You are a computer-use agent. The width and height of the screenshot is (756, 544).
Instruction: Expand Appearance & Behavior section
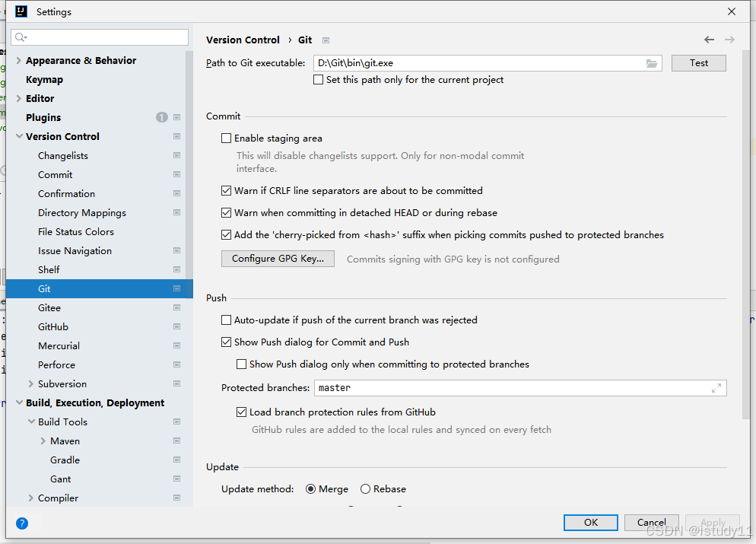pyautogui.click(x=19, y=60)
